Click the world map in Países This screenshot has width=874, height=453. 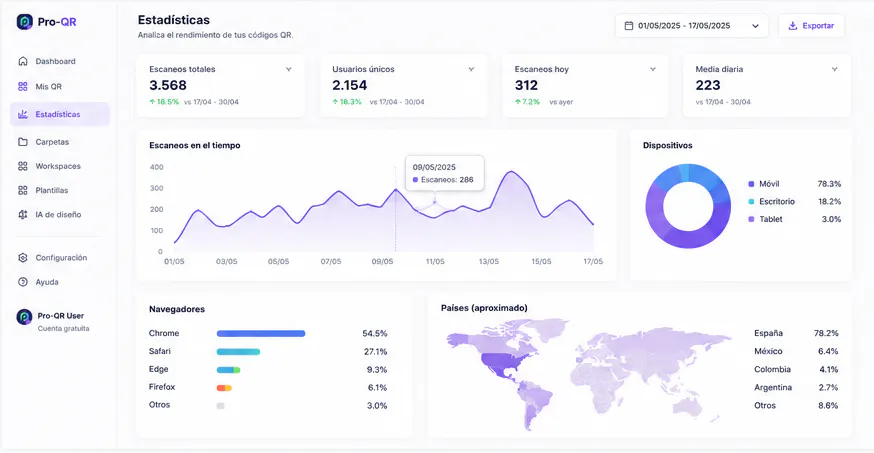click(588, 374)
